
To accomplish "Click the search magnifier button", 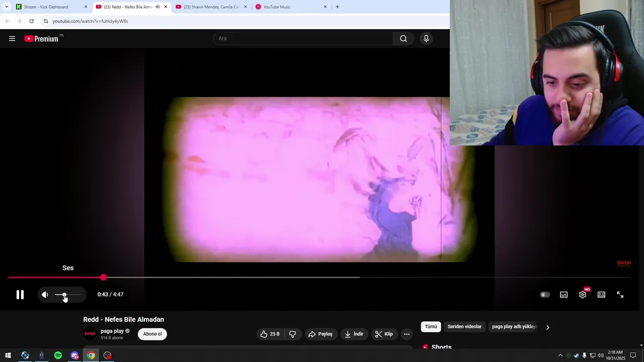I will tap(404, 39).
